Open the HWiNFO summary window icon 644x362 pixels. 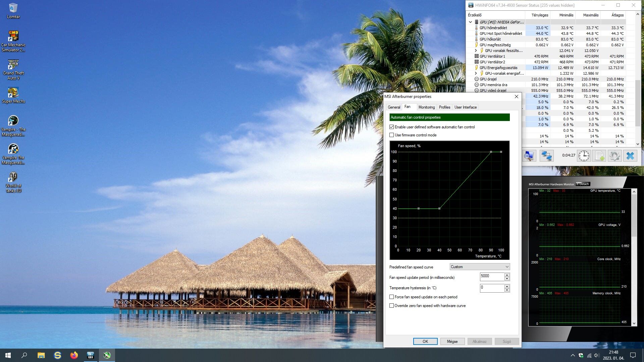point(529,156)
